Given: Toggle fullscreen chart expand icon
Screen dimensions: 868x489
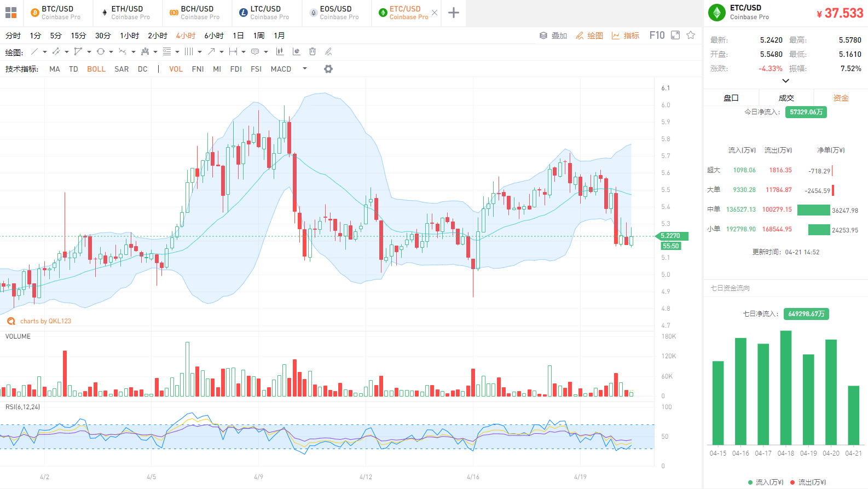Looking at the screenshot, I should pyautogui.click(x=675, y=35).
